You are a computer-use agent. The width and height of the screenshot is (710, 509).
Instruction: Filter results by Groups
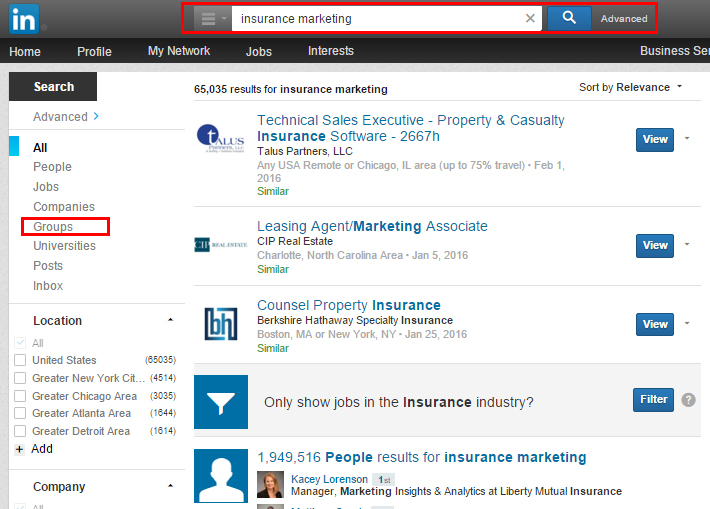point(53,226)
